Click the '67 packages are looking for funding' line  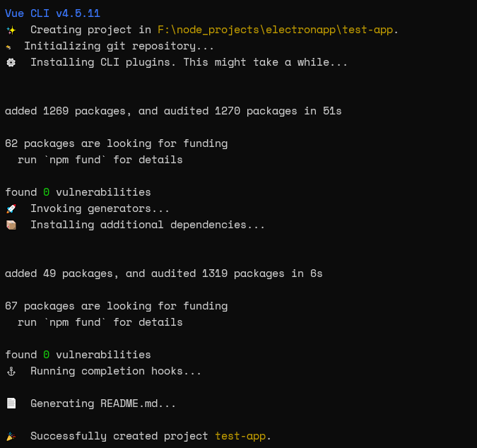click(116, 306)
